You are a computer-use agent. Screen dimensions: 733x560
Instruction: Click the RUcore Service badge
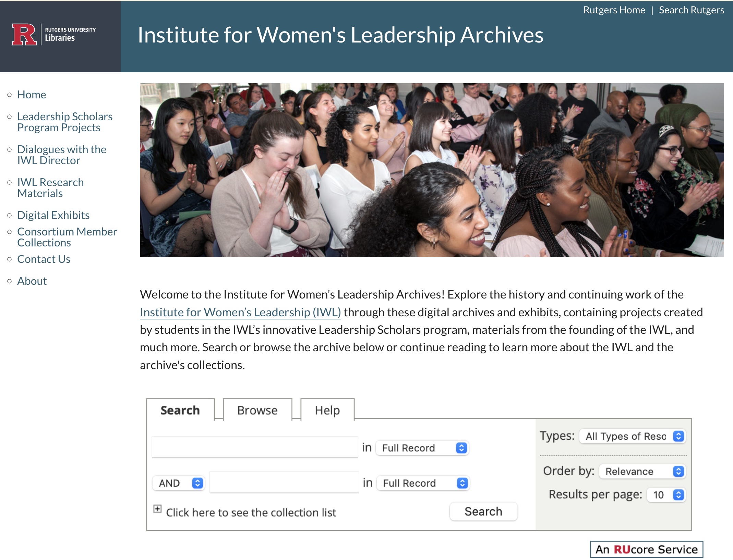(646, 549)
